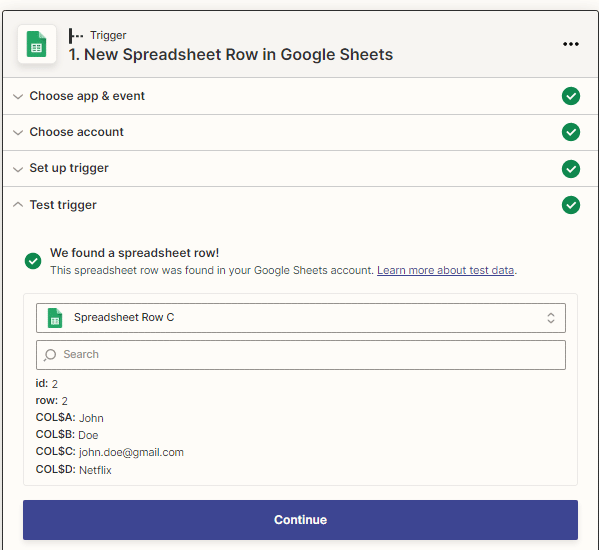Open Learn more about test data link
The width and height of the screenshot is (599, 550).
click(445, 270)
